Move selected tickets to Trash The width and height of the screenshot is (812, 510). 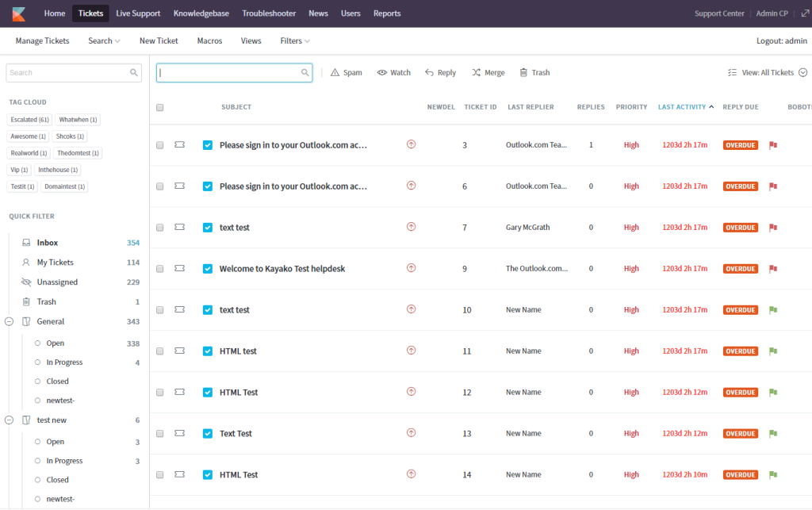pyautogui.click(x=535, y=72)
